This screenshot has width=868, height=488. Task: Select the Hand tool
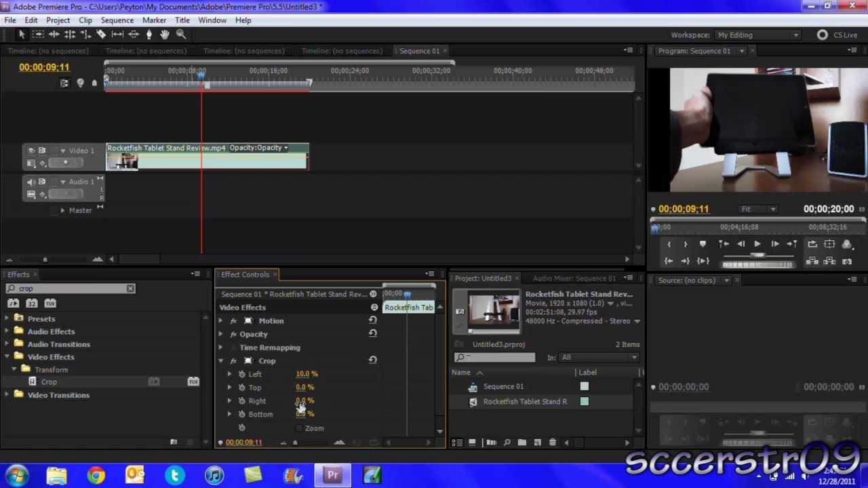pyautogui.click(x=165, y=34)
